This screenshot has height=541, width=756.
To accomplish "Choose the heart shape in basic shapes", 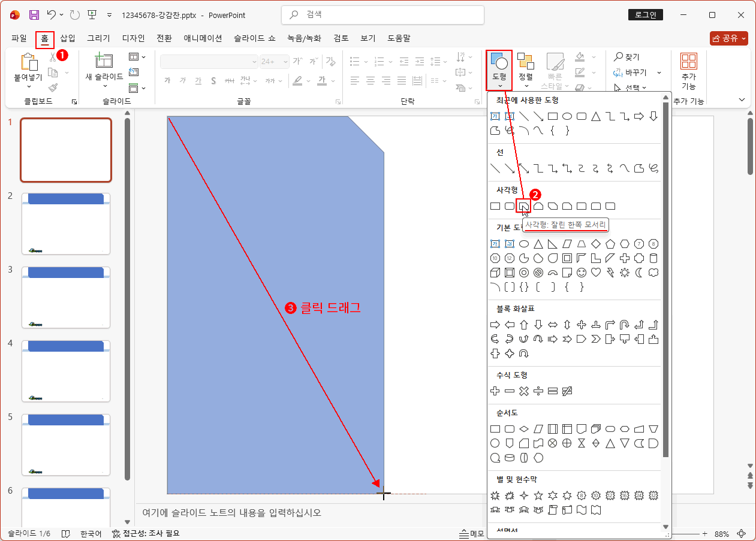I will click(595, 273).
